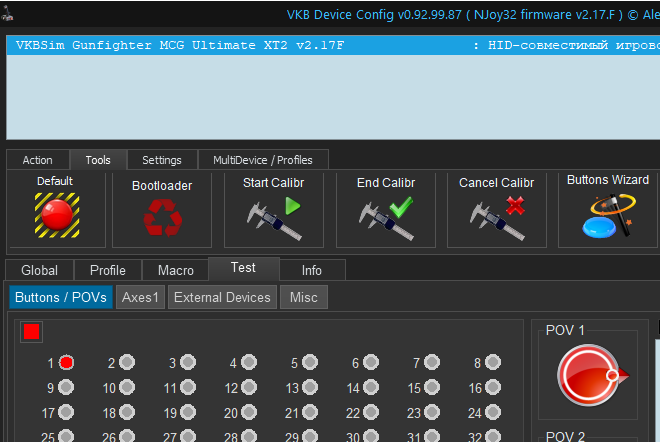Click the button 21 indicator
The image size is (660, 442).
(310, 413)
